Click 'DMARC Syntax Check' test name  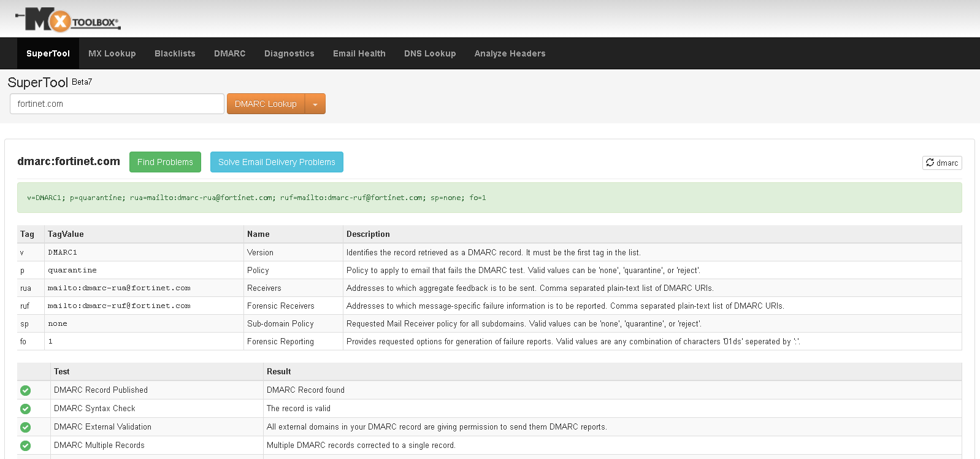tap(94, 408)
